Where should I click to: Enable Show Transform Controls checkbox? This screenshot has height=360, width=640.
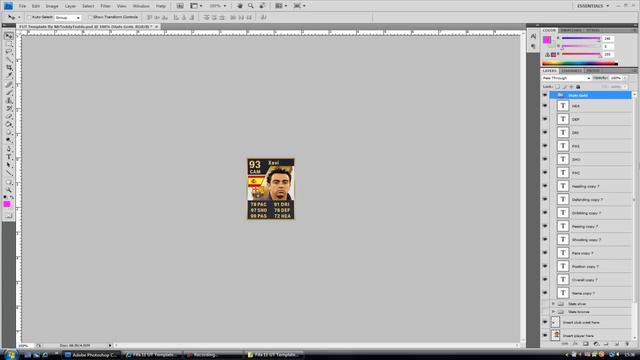90,18
